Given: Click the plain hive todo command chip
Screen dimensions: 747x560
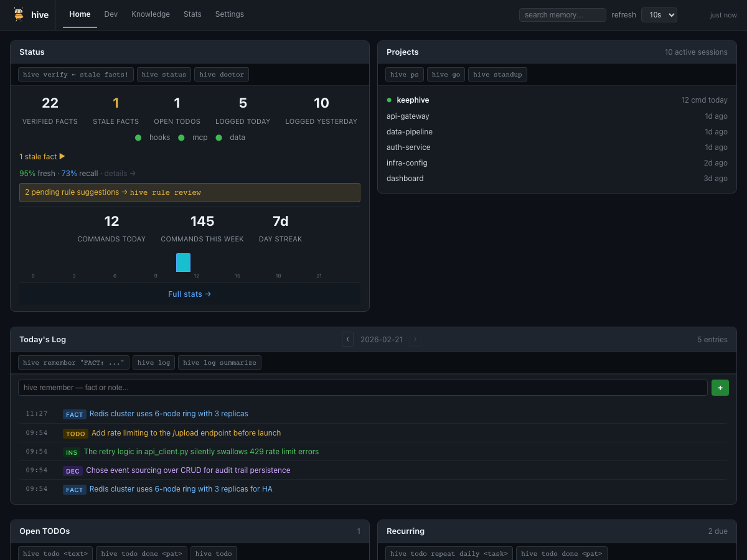Looking at the screenshot, I should tap(214, 553).
